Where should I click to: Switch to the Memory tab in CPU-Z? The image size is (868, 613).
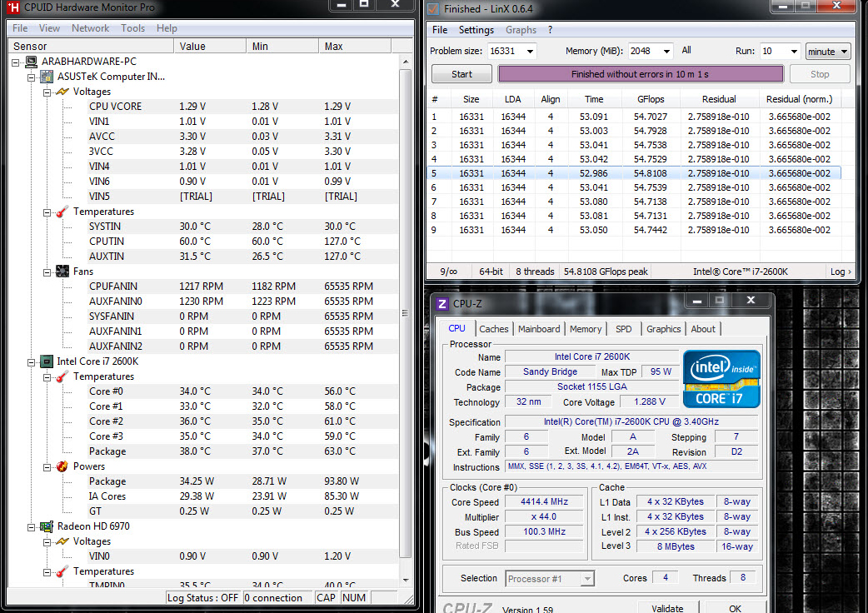pos(585,329)
